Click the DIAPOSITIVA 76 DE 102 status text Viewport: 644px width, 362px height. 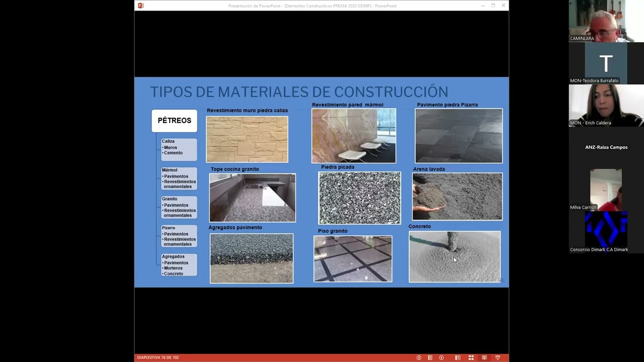158,357
